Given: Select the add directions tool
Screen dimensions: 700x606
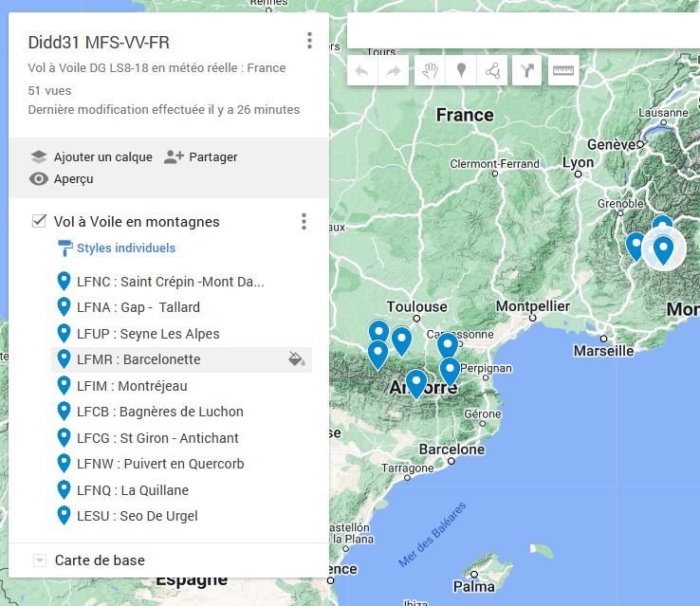Looking at the screenshot, I should (x=527, y=71).
